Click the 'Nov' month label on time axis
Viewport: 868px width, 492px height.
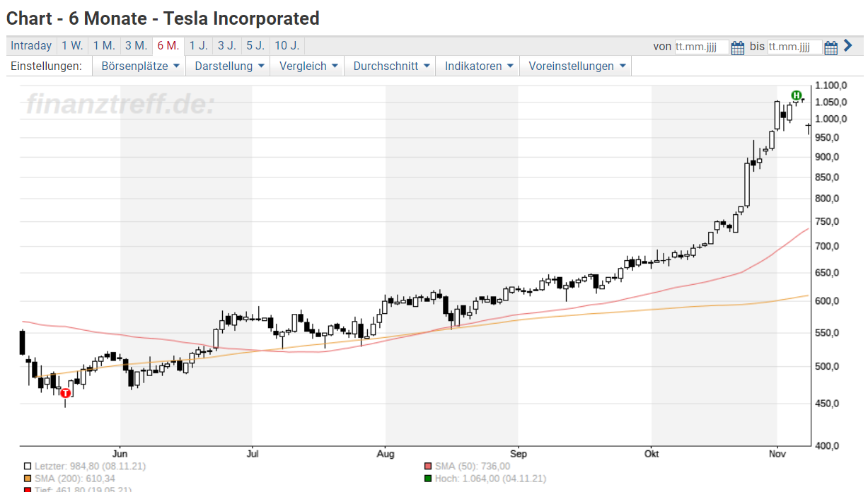[777, 453]
